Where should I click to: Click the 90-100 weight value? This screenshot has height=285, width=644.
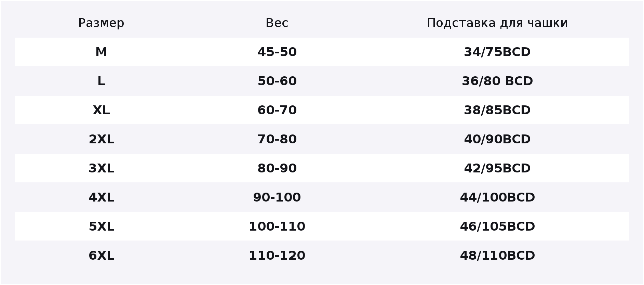click(x=277, y=197)
